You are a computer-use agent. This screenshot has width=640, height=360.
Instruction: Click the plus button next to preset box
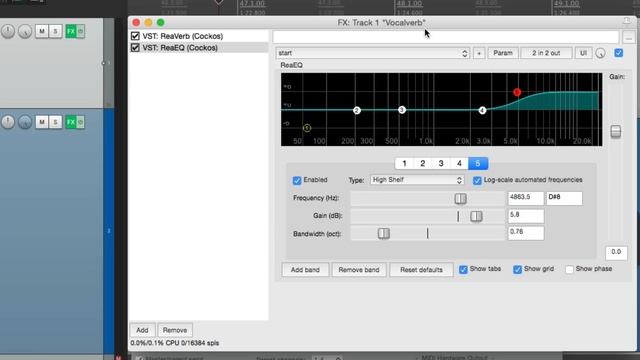click(x=479, y=53)
